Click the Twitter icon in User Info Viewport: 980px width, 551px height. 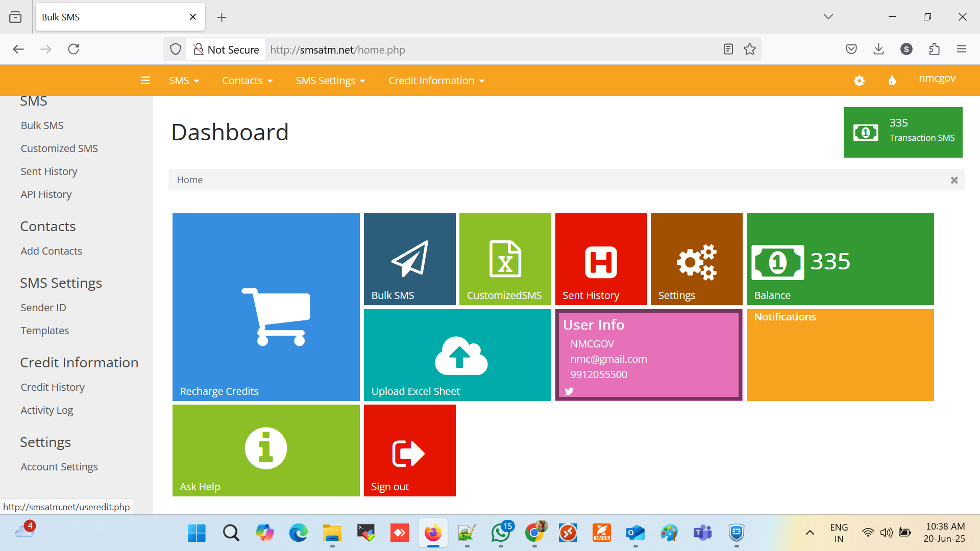coord(569,391)
